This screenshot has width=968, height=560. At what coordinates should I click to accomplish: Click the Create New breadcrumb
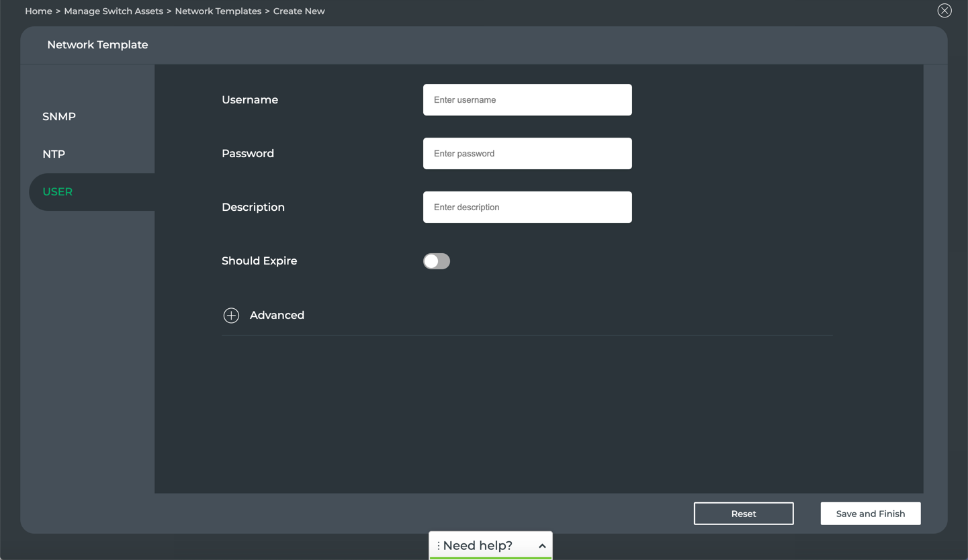coord(299,11)
